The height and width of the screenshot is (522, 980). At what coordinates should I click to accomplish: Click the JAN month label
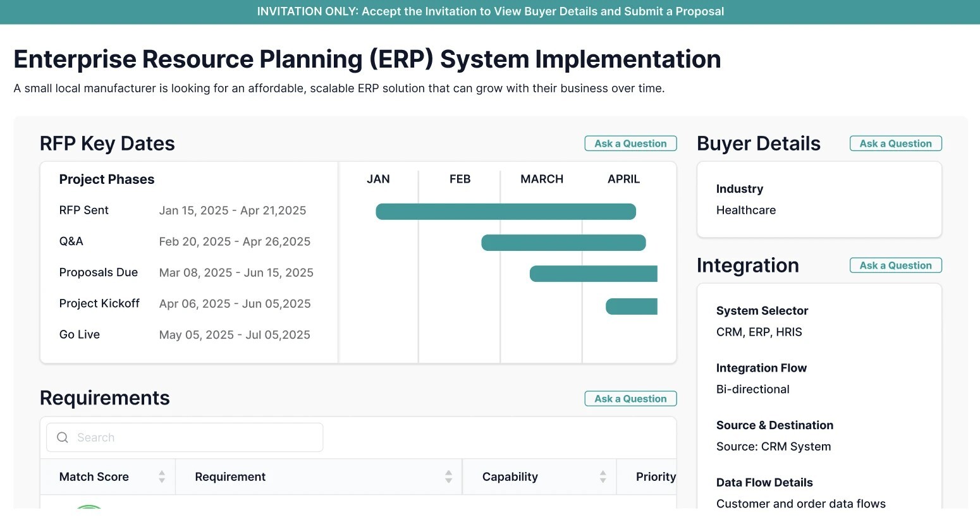point(378,179)
